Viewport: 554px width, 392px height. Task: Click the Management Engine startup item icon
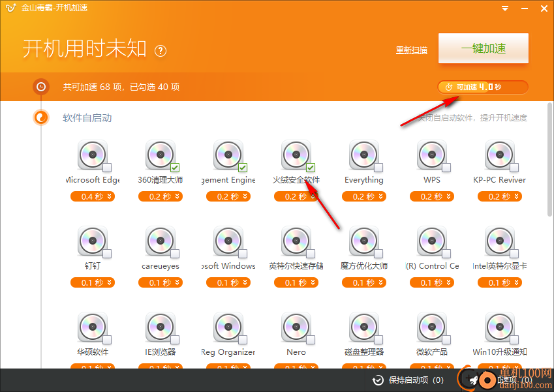tap(228, 155)
